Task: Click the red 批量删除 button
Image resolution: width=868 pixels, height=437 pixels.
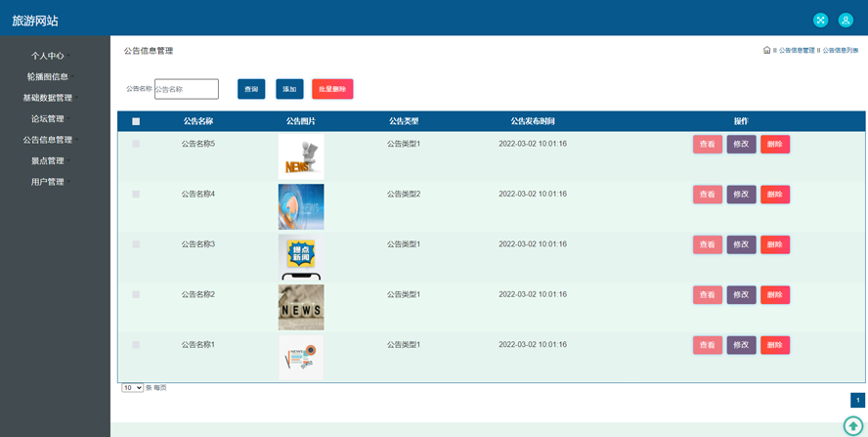Action: (332, 89)
